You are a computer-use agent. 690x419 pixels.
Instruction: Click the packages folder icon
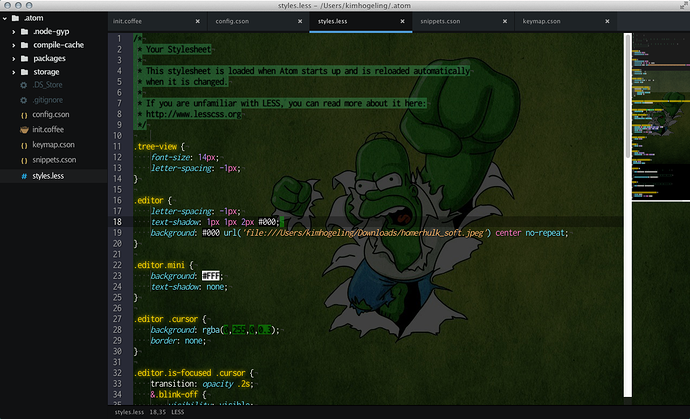click(25, 59)
